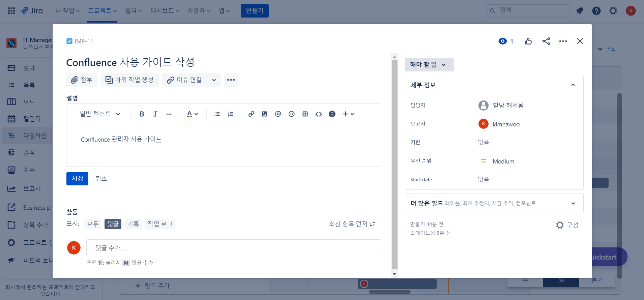Open more formatting ellipsis in editor
644x300 pixels.
(169, 114)
